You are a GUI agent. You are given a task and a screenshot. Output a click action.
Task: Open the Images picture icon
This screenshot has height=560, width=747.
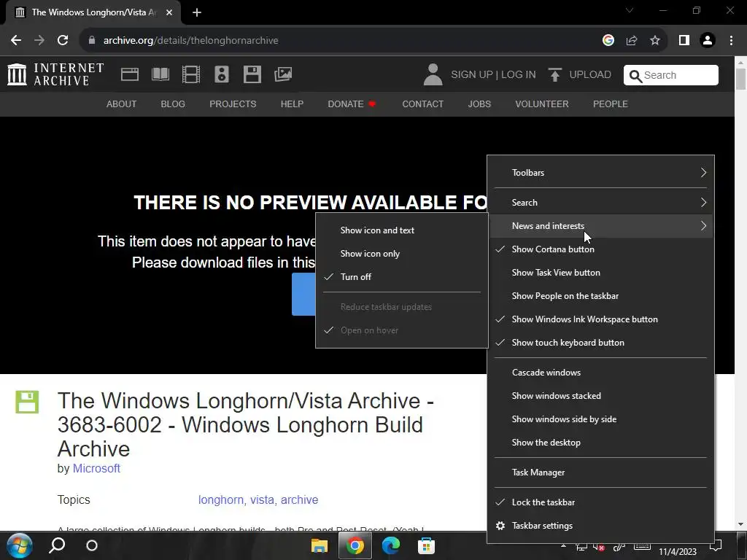click(x=283, y=74)
